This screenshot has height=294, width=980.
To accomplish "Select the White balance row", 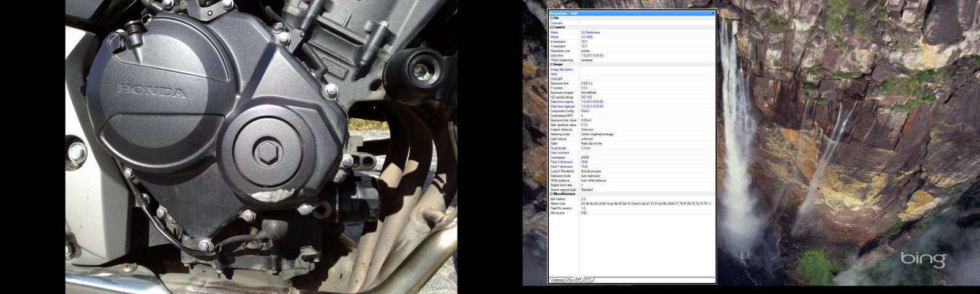I will [x=631, y=180].
